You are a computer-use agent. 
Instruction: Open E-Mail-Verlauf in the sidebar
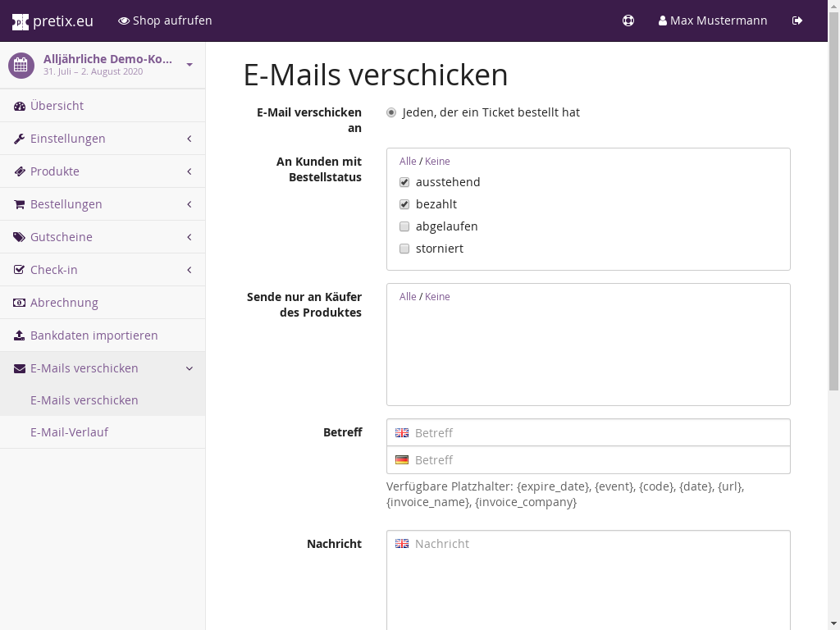[69, 432]
